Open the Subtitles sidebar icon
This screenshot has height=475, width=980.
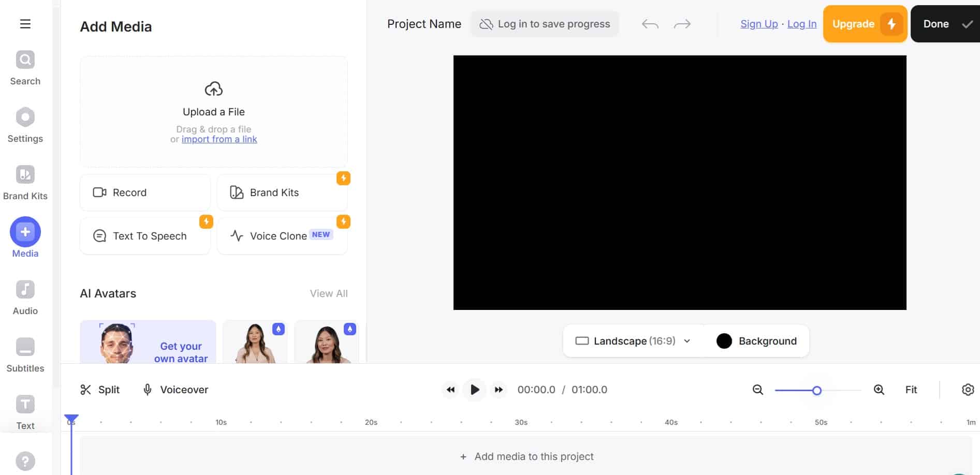[25, 347]
